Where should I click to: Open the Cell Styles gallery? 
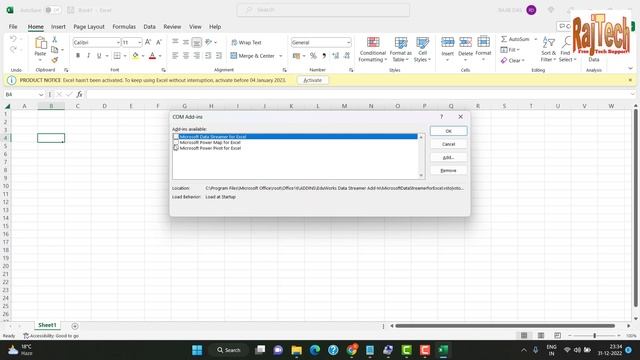[x=422, y=49]
